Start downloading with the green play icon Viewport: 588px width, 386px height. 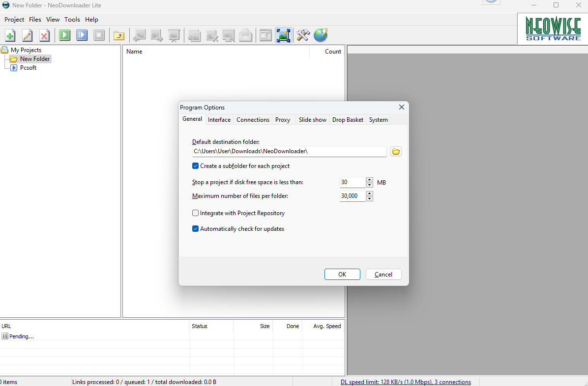[x=64, y=35]
